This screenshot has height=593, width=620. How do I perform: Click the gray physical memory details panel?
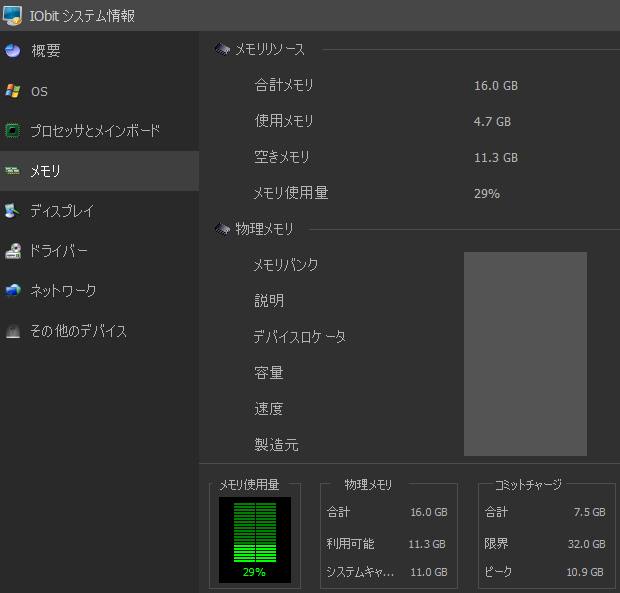point(525,354)
